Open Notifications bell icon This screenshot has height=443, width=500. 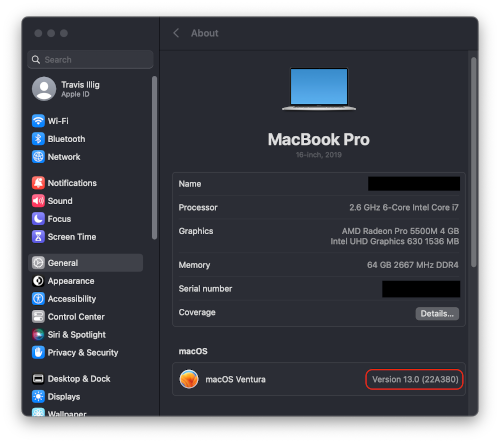pyautogui.click(x=38, y=183)
